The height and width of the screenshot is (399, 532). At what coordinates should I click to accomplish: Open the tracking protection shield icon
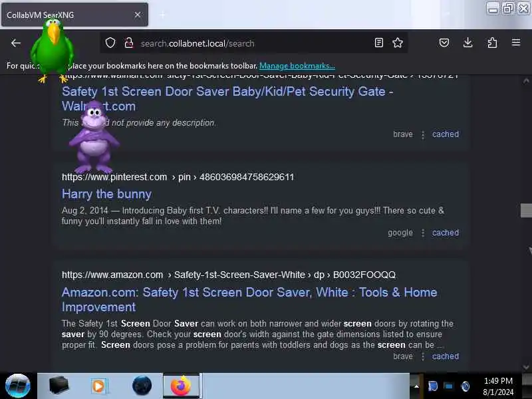110,43
